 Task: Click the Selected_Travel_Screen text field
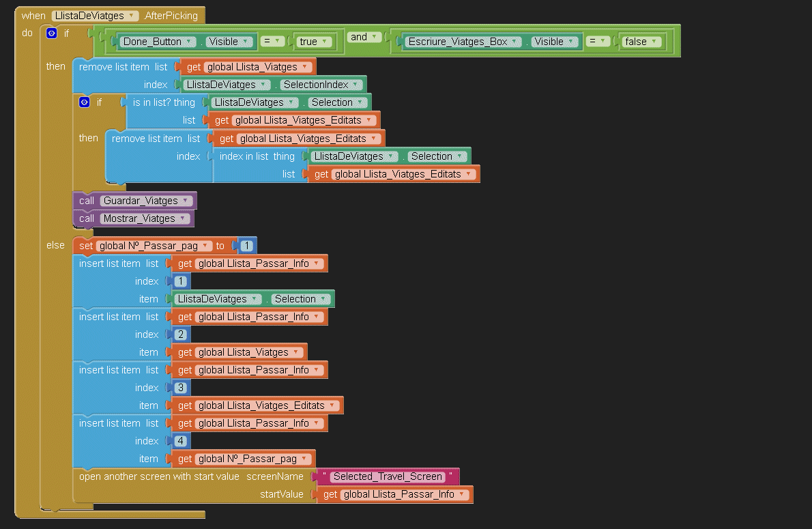point(388,476)
